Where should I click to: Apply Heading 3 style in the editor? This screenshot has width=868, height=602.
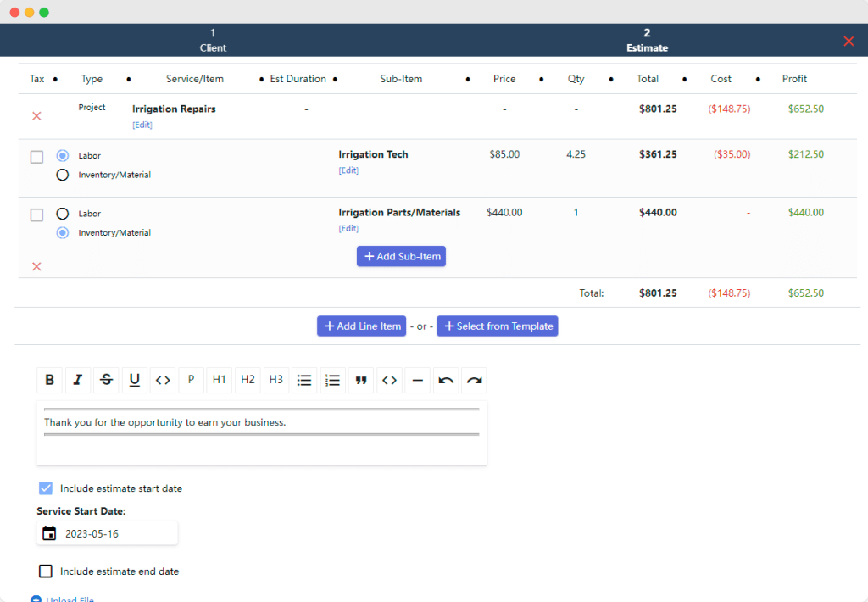[x=275, y=380]
